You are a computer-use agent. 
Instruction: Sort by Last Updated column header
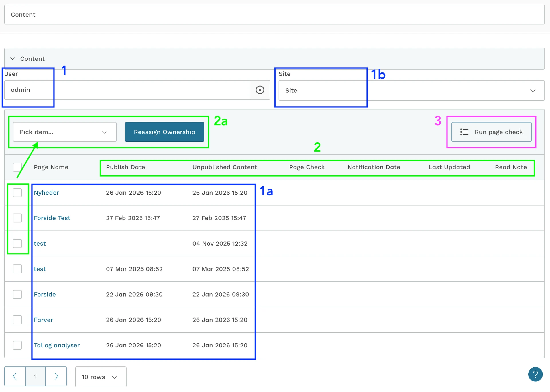pos(449,167)
